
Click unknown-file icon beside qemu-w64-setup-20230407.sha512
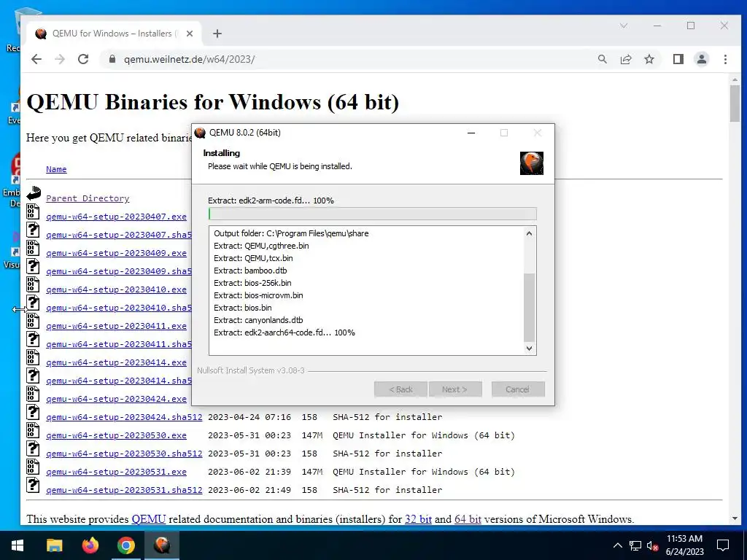[x=33, y=230]
